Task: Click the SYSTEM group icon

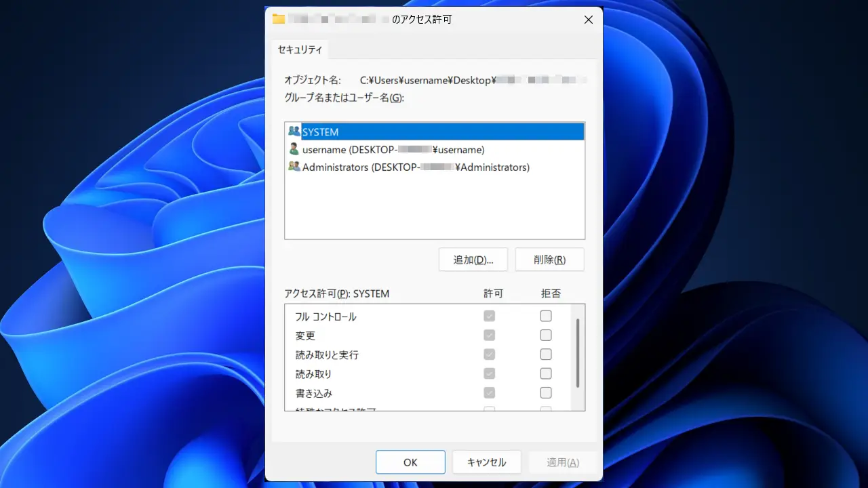Action: click(294, 131)
